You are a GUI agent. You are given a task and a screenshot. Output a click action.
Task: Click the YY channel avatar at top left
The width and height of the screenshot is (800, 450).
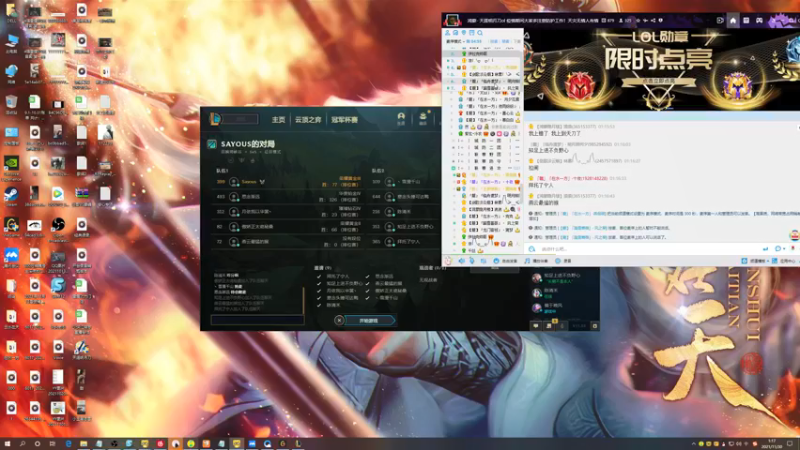[452, 20]
